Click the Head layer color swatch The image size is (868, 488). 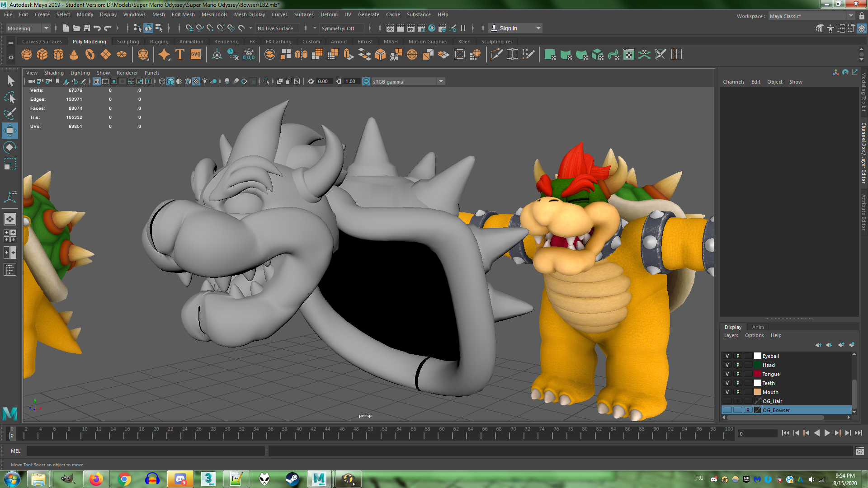[x=758, y=365]
